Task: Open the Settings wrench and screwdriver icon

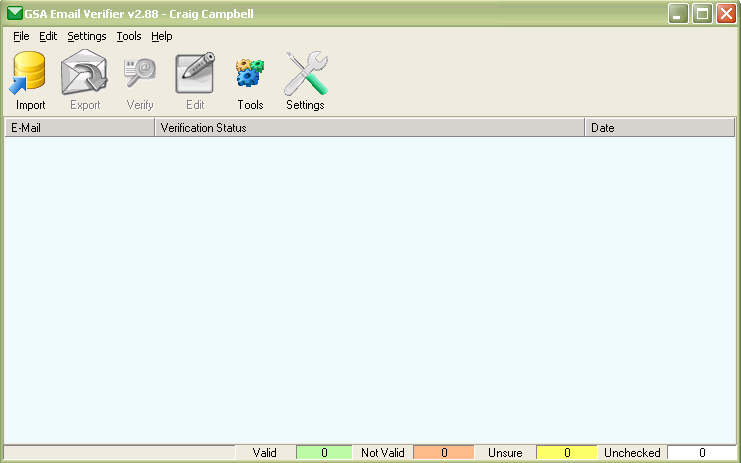Action: coord(306,73)
